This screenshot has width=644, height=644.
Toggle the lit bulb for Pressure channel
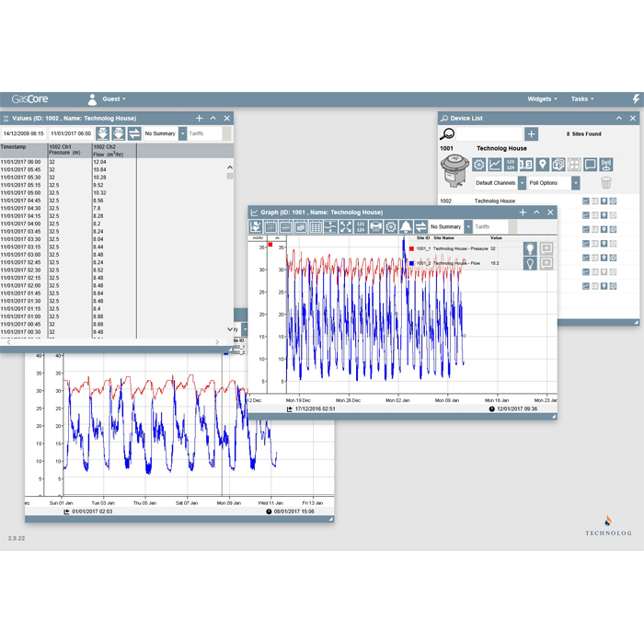[530, 248]
